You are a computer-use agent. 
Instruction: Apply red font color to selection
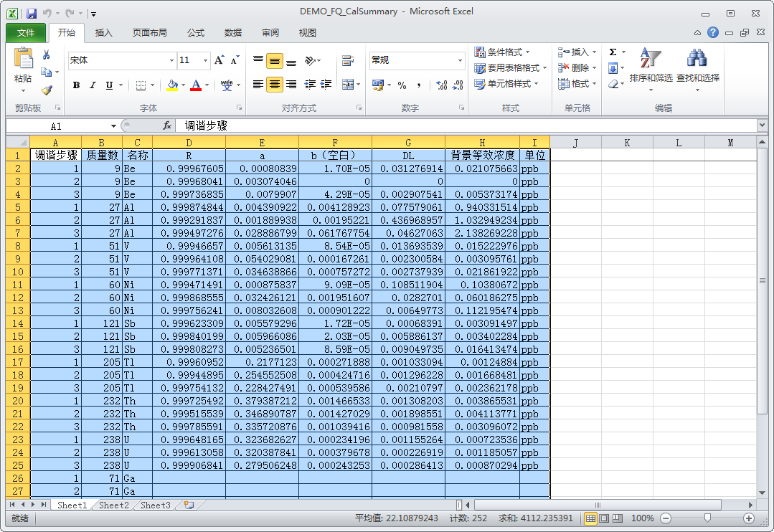[196, 85]
